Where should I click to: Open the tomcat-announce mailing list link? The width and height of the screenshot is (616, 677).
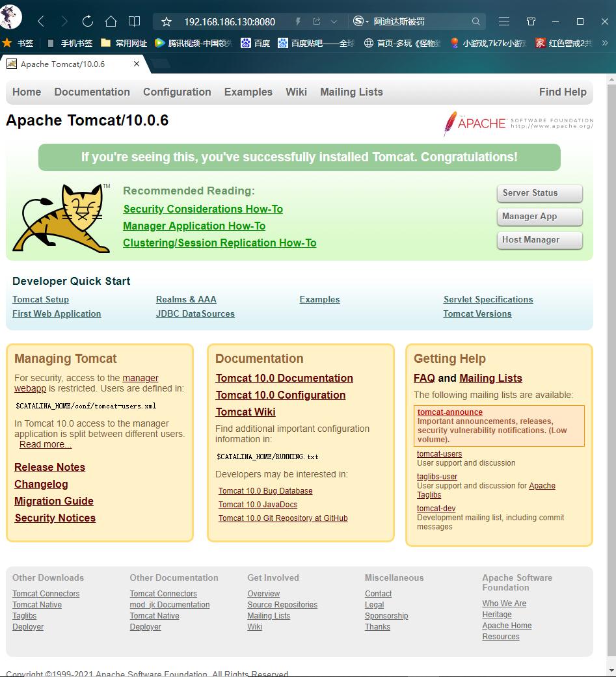coord(449,412)
